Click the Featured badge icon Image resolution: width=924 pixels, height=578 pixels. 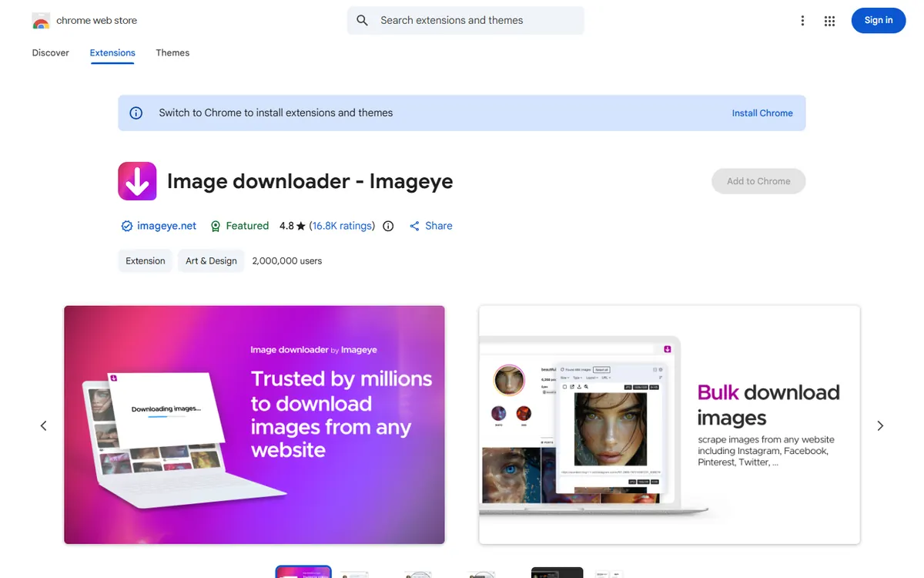click(216, 226)
